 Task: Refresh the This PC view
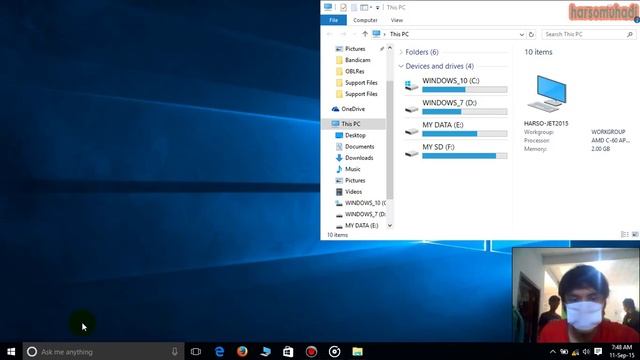531,35
